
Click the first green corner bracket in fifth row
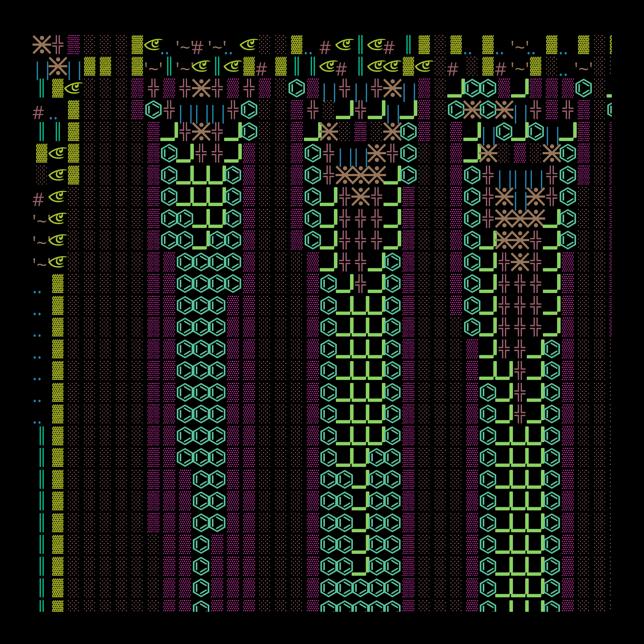click(x=169, y=132)
